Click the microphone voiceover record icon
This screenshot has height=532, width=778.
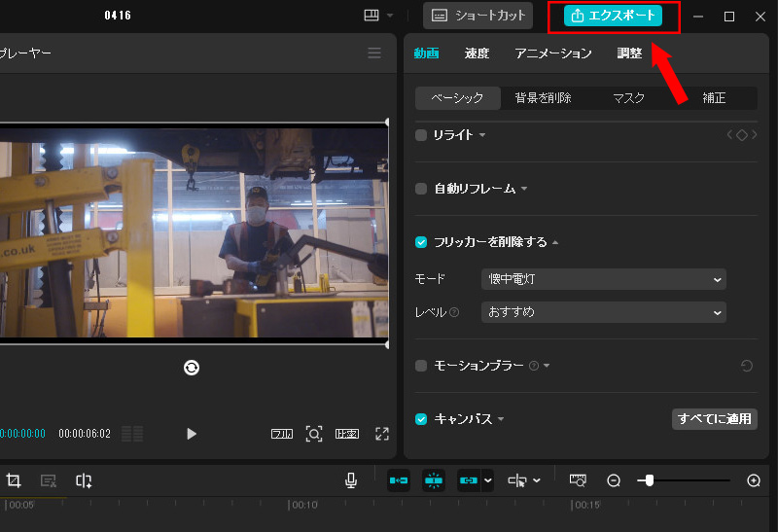tap(350, 480)
